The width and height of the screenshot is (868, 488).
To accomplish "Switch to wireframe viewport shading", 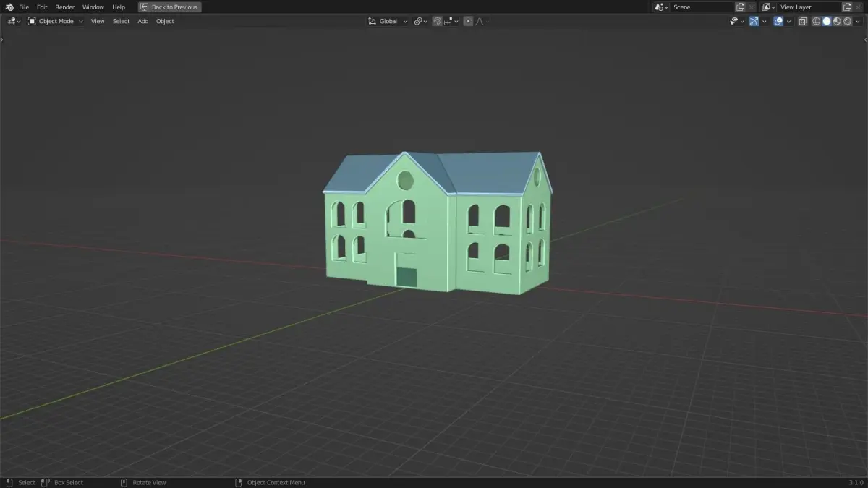I will click(x=817, y=21).
